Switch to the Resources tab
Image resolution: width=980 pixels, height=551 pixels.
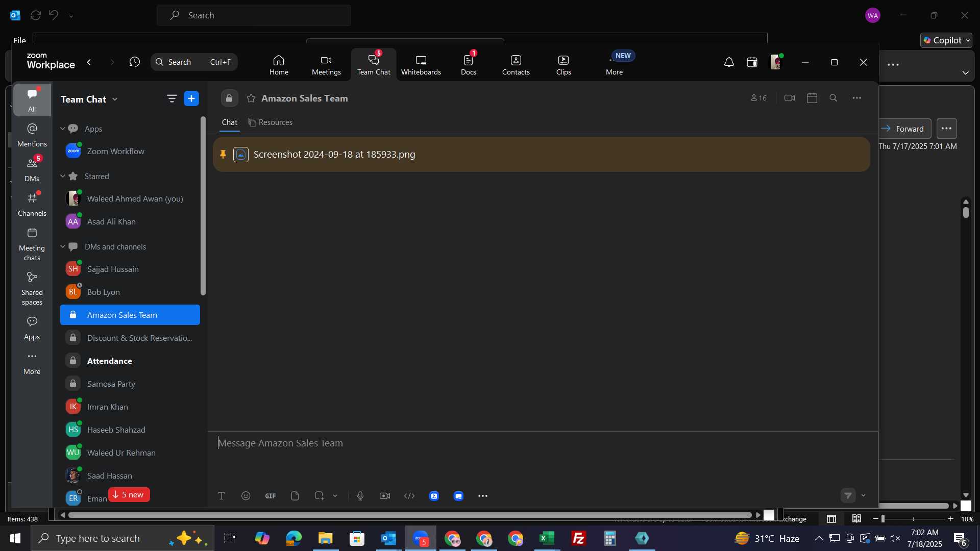270,122
